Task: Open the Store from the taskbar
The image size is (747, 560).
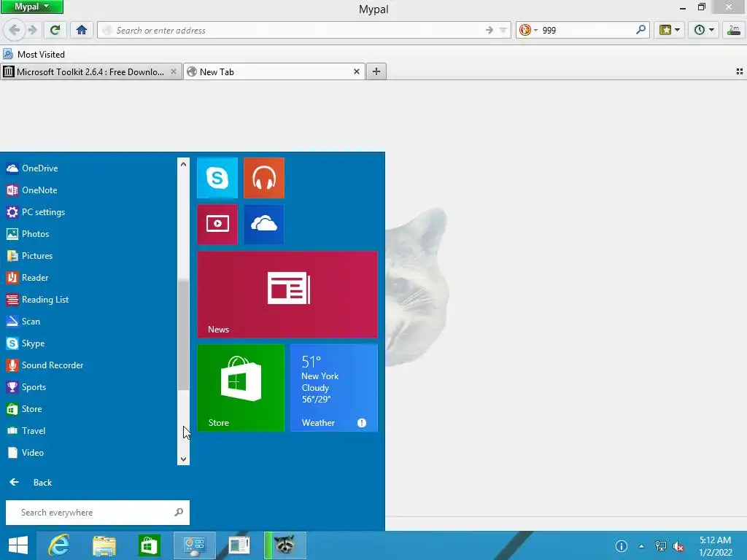Action: point(149,545)
